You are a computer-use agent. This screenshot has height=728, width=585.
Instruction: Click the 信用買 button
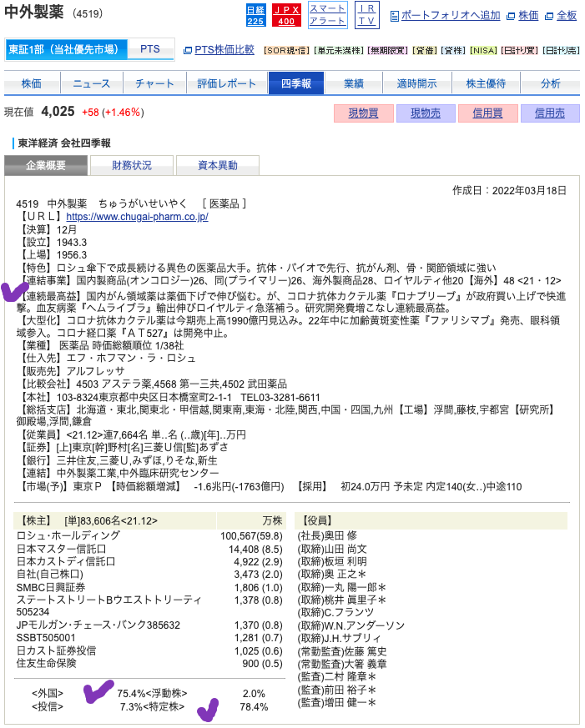(x=488, y=113)
